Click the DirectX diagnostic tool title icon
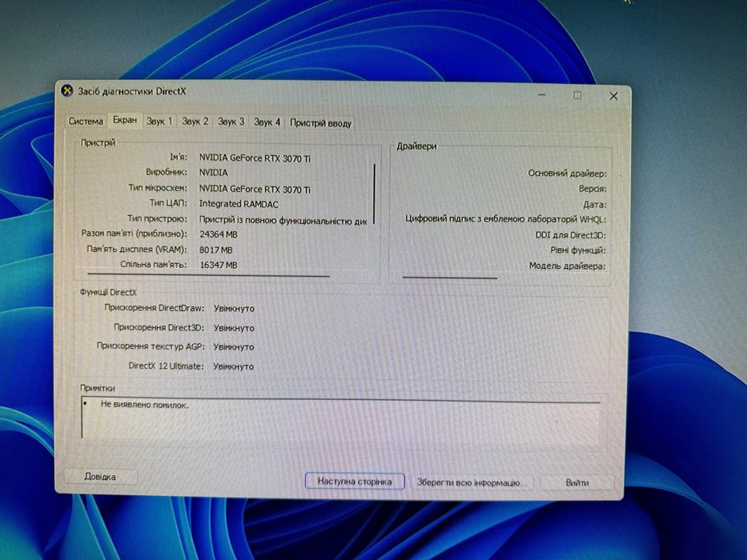This screenshot has width=747, height=560. [67, 90]
